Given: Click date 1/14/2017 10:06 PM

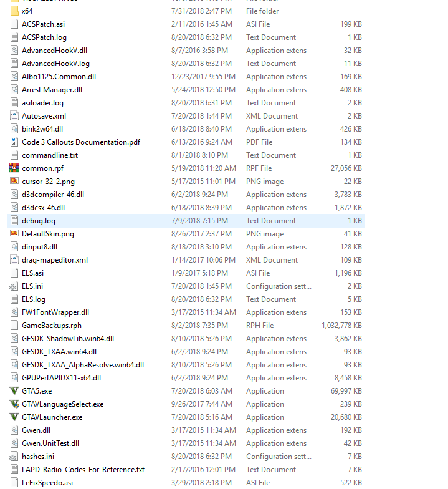Looking at the screenshot, I should click(203, 260).
